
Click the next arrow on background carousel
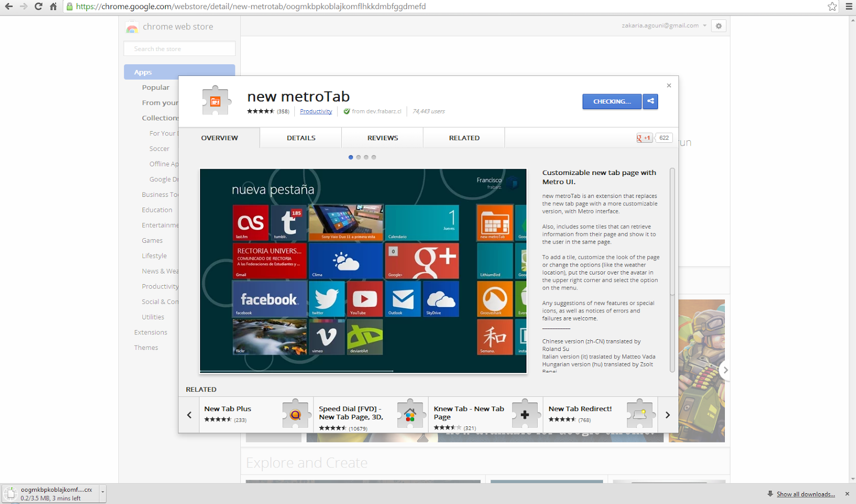tap(725, 370)
